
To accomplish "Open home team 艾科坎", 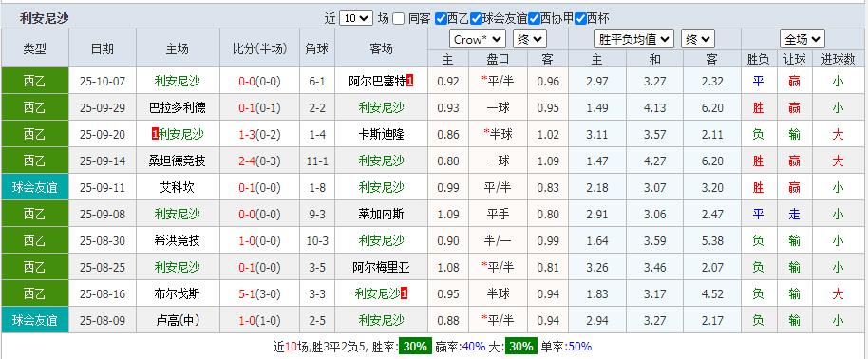I will click(x=178, y=188).
